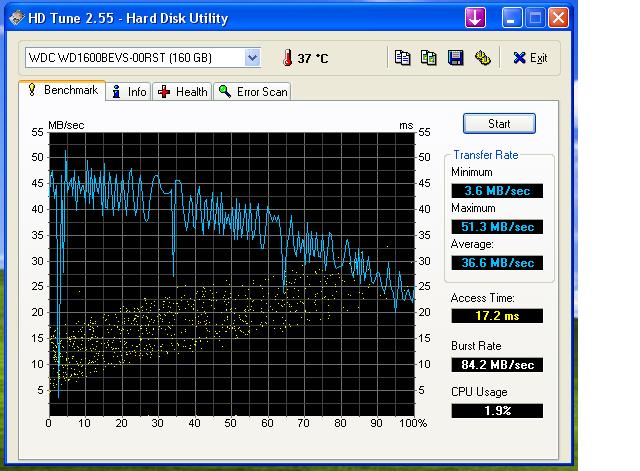
Task: Open the hard drive selection dropdown arrow
Action: point(253,58)
